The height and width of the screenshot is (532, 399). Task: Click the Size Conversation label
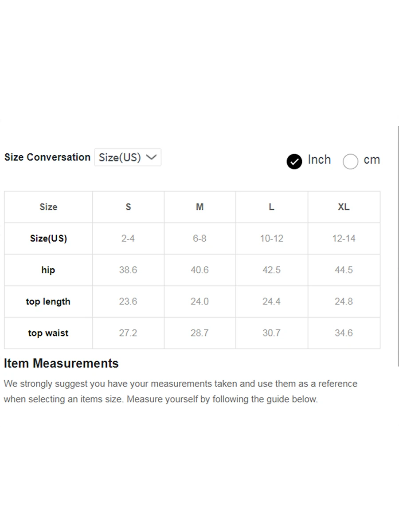coord(47,157)
